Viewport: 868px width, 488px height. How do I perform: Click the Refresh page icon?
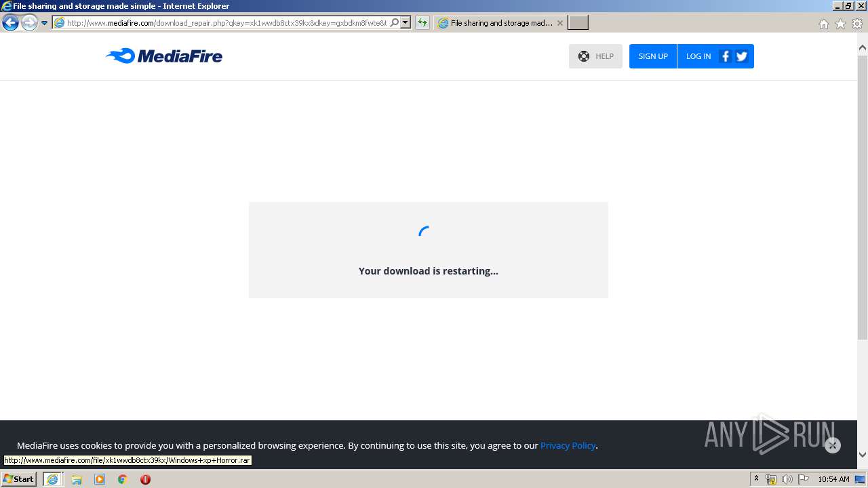(422, 23)
